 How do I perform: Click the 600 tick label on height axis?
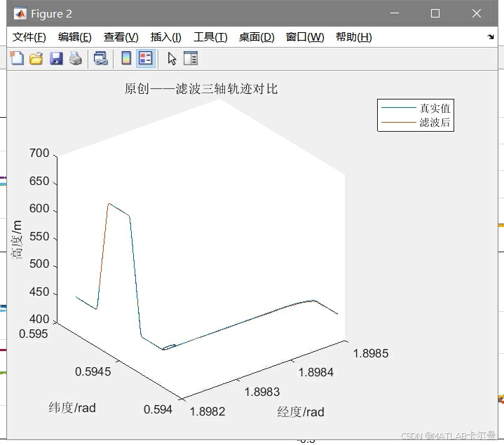click(39, 209)
